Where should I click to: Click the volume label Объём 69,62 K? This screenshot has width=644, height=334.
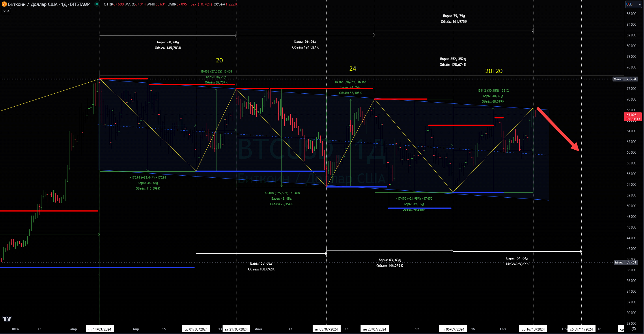(x=517, y=264)
